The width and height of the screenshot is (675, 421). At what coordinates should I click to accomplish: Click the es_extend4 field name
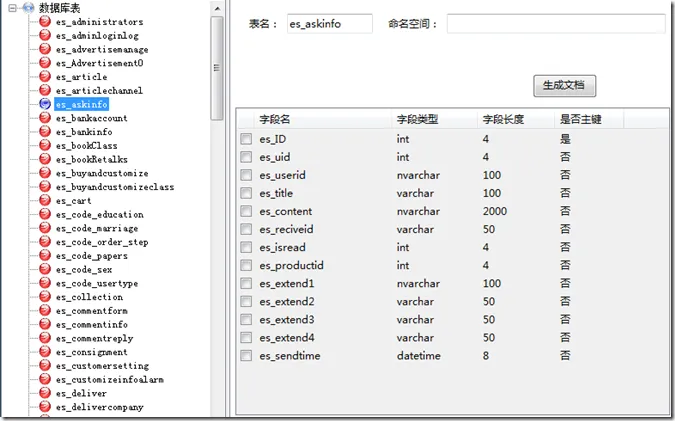click(x=287, y=337)
